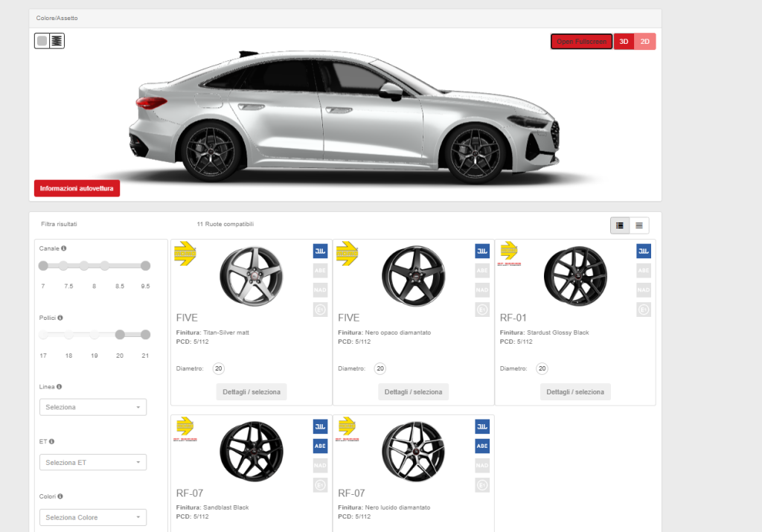Click the TÜV certificate icon on RF-01 card
The height and width of the screenshot is (532, 762).
(x=644, y=251)
